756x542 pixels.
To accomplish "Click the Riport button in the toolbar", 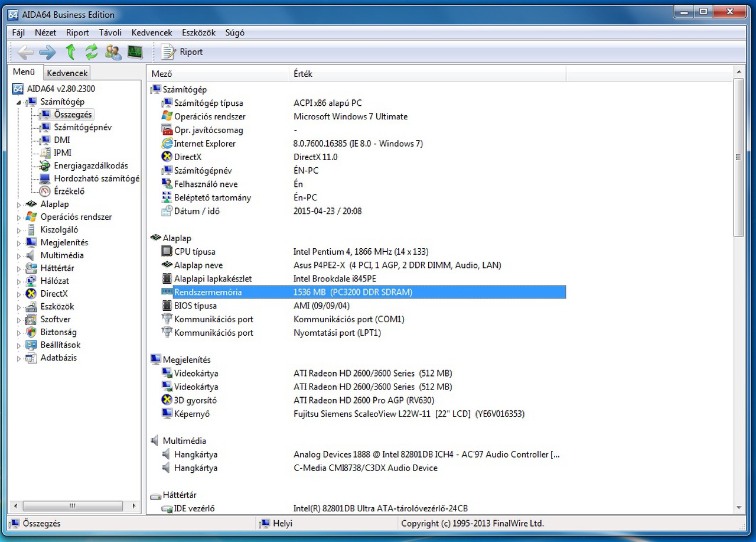I will click(x=183, y=52).
